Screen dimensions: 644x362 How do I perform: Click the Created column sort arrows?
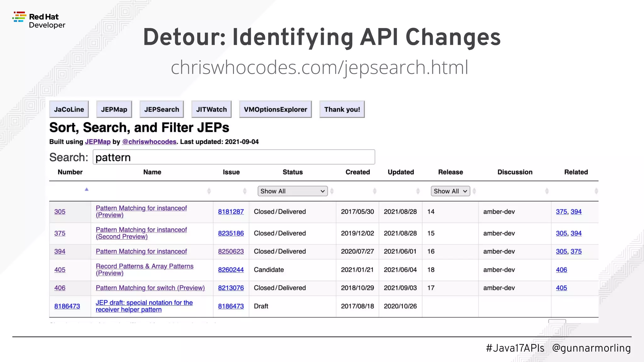coord(375,191)
